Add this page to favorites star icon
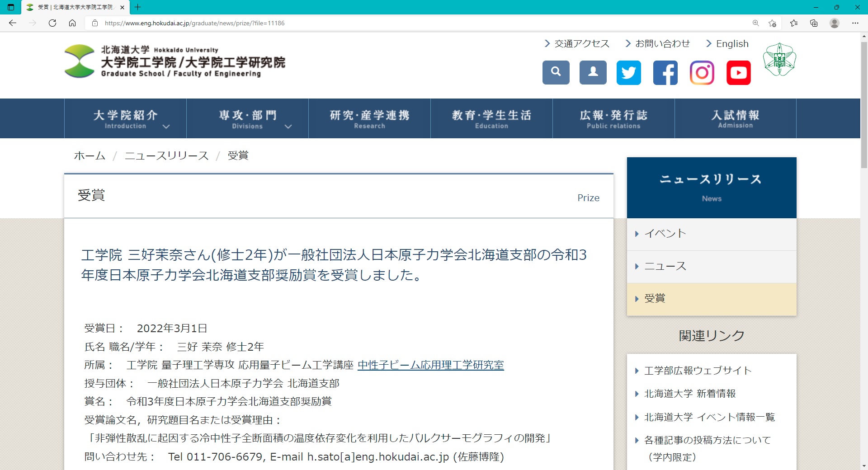The width and height of the screenshot is (868, 470). pyautogui.click(x=773, y=23)
